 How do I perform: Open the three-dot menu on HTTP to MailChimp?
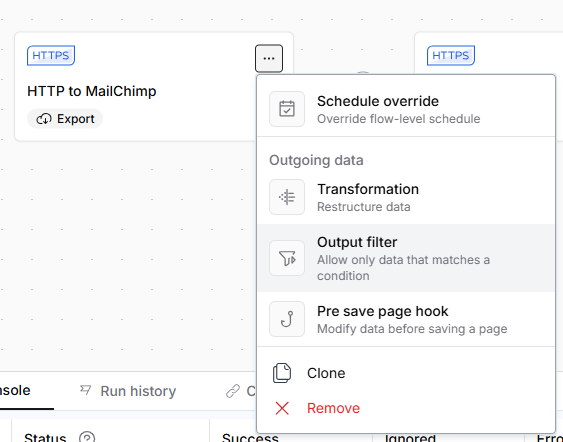(269, 59)
